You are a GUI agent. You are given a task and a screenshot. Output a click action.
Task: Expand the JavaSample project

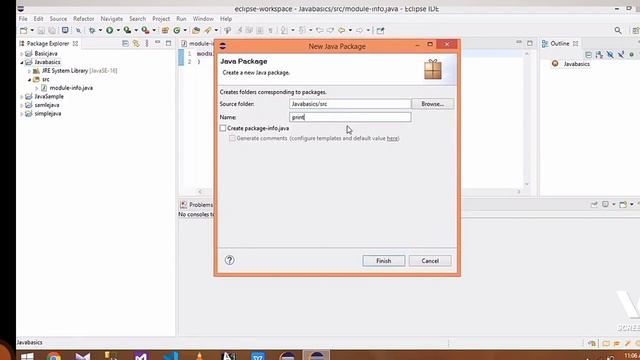pyautogui.click(x=22, y=96)
